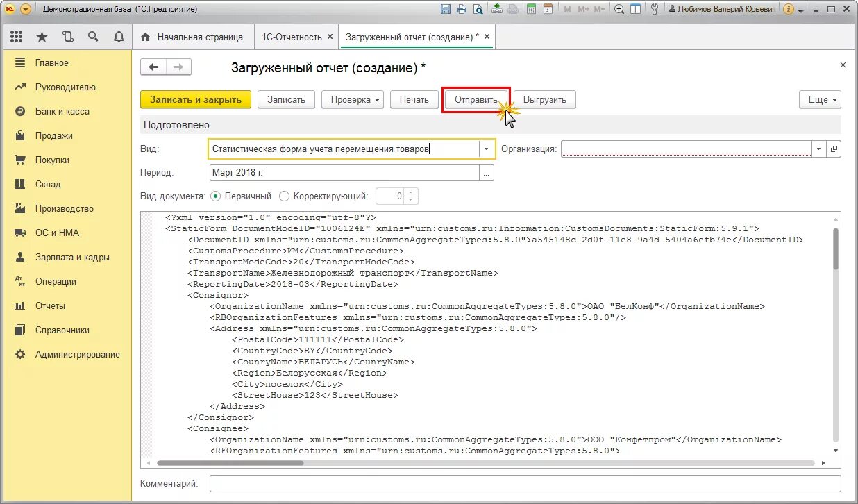Image resolution: width=858 pixels, height=504 pixels.
Task: Click Записать и закрыть button
Action: pos(196,99)
